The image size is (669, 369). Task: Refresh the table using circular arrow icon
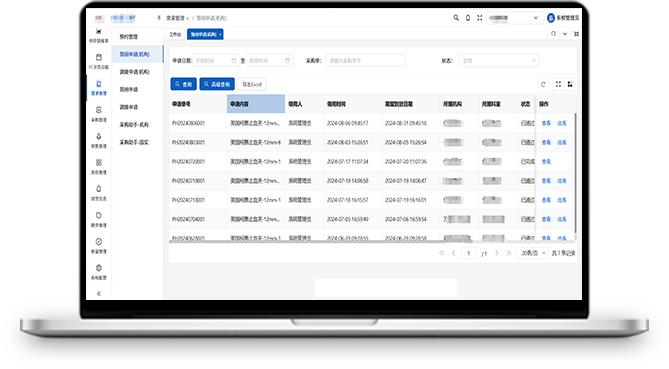coord(543,84)
